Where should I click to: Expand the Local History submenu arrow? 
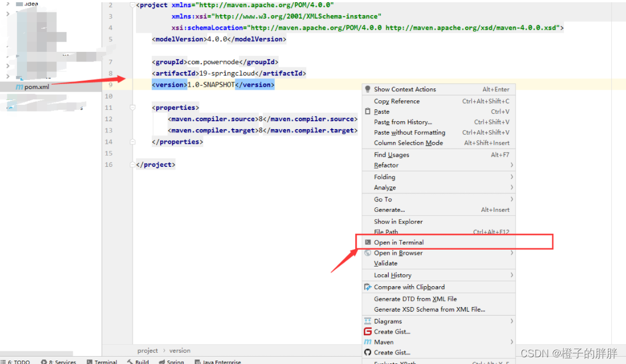(512, 275)
